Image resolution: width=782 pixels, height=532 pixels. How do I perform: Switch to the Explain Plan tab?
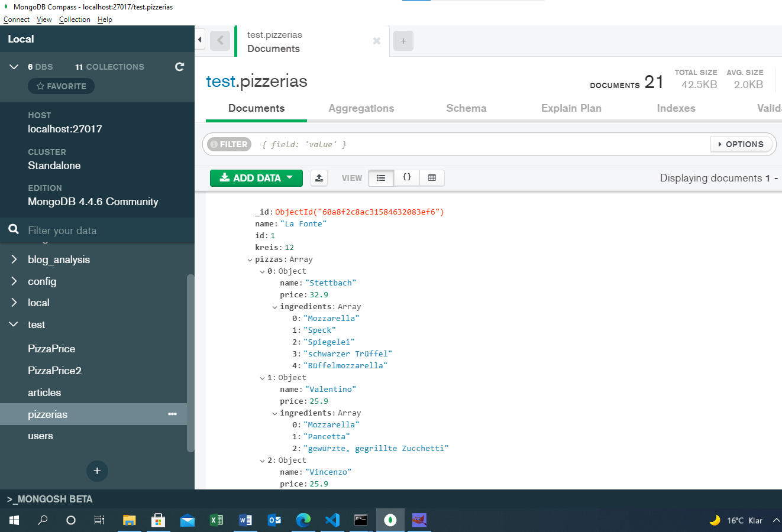571,108
